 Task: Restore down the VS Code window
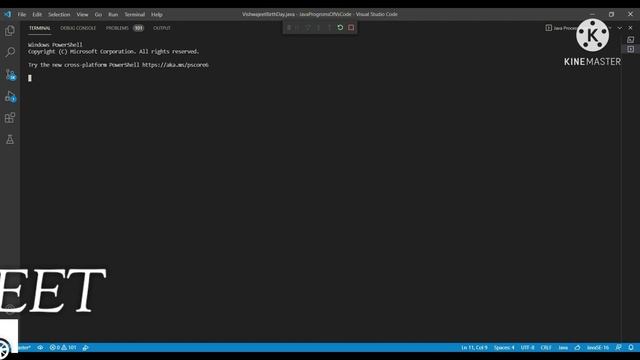click(x=611, y=14)
